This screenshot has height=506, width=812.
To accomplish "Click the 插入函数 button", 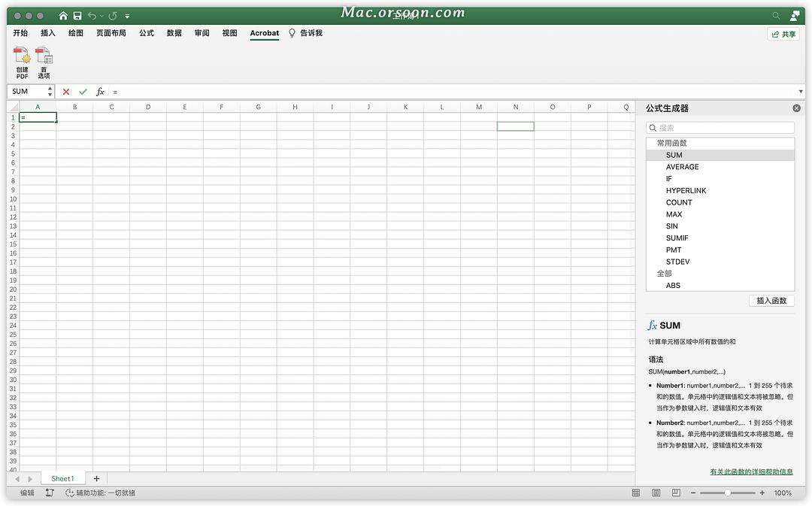I will [x=771, y=301].
